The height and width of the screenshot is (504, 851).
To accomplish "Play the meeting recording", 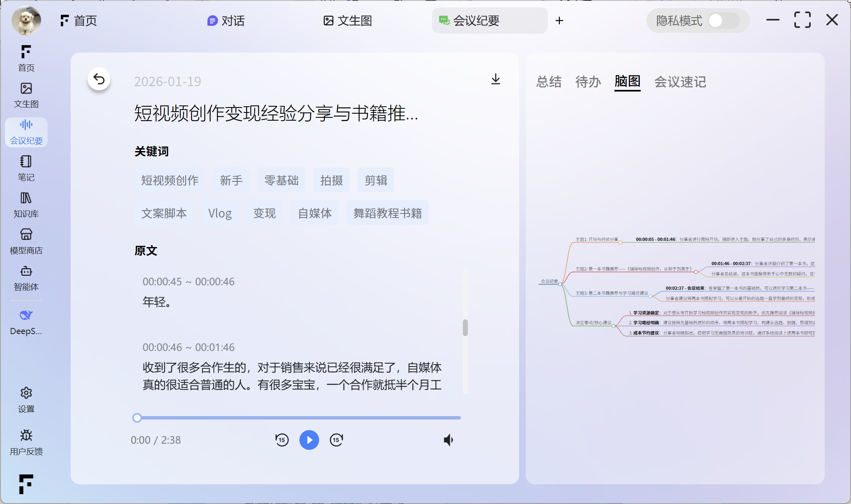I will point(309,440).
